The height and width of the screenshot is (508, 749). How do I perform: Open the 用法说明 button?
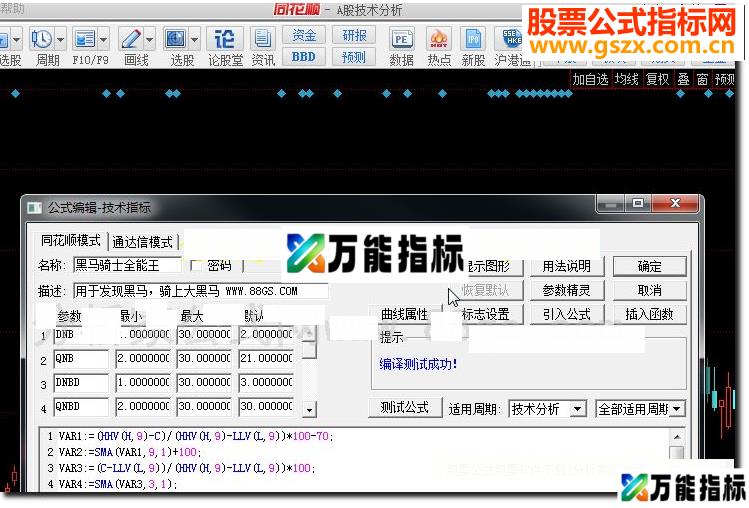[567, 266]
